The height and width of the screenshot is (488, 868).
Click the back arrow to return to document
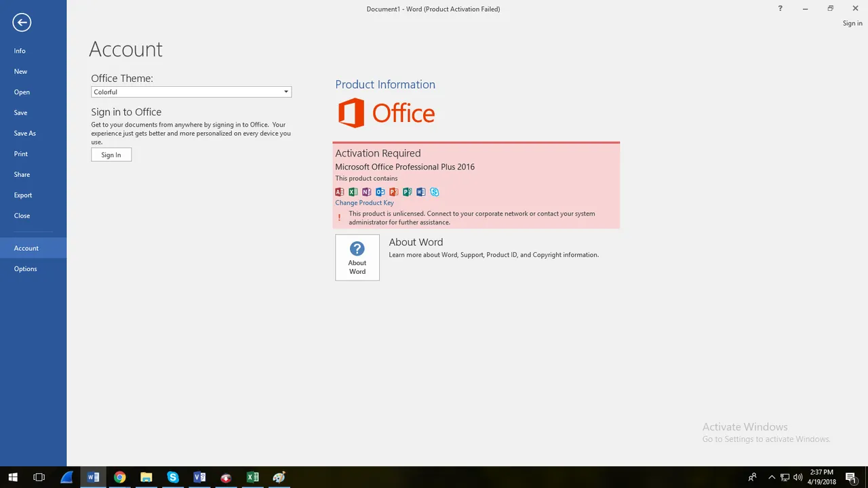[22, 22]
